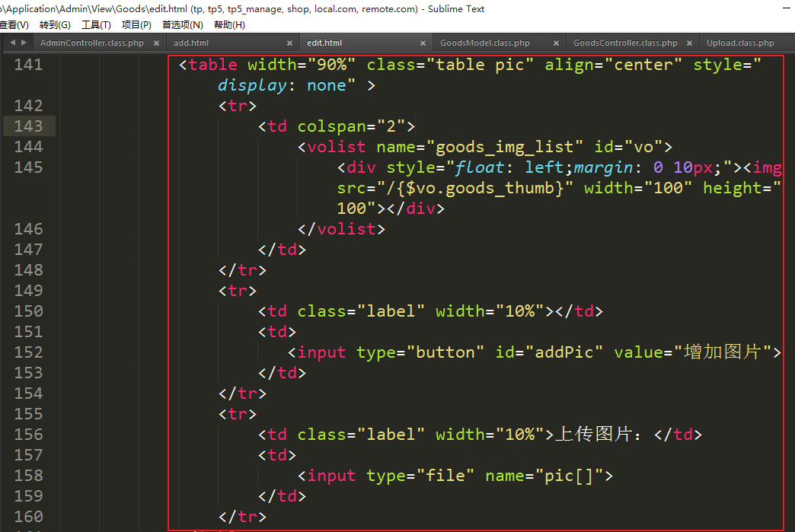Close the GoodsModel.class.php tab
The image size is (795, 532).
click(x=556, y=43)
